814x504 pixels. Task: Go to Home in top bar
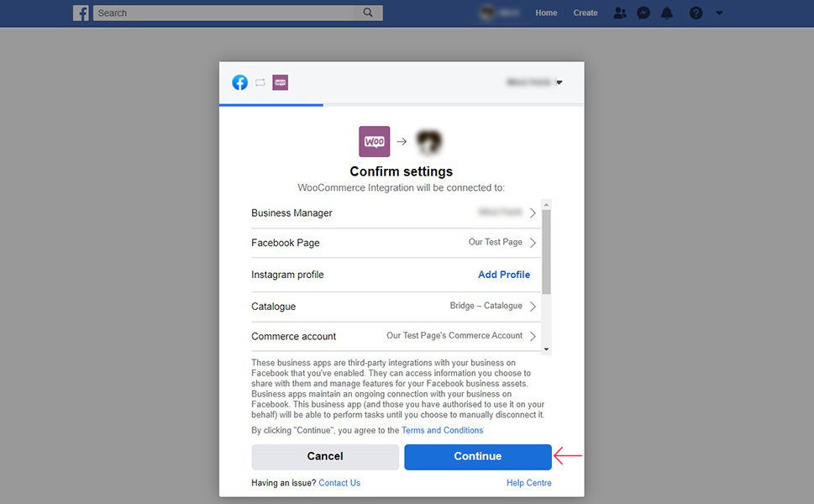tap(546, 13)
